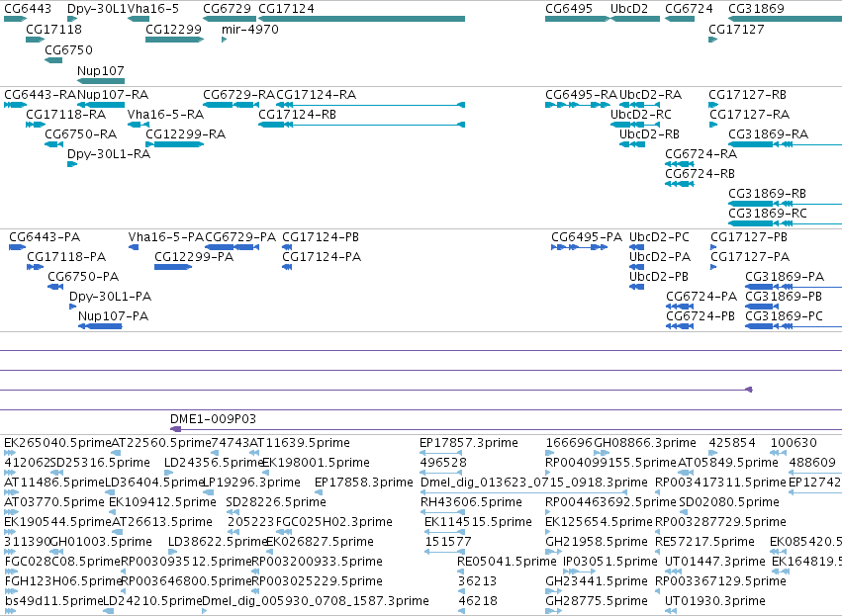Click EST RH43606.5prime
Image resolution: width=842 pixels, height=616 pixels.
click(x=471, y=502)
